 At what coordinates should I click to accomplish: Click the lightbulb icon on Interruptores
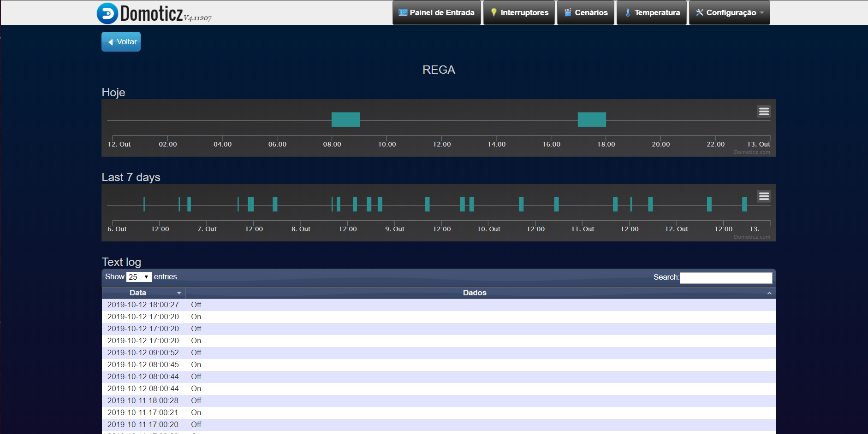coord(493,12)
